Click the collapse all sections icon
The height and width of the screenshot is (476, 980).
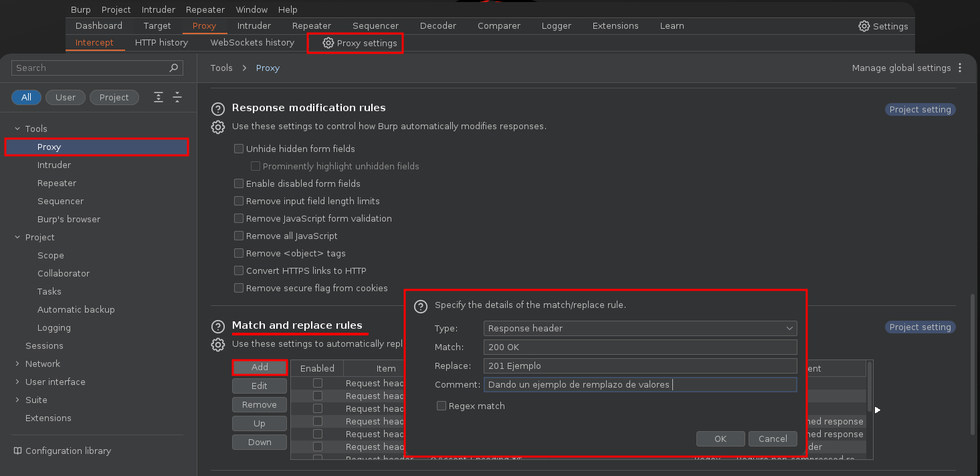(177, 97)
